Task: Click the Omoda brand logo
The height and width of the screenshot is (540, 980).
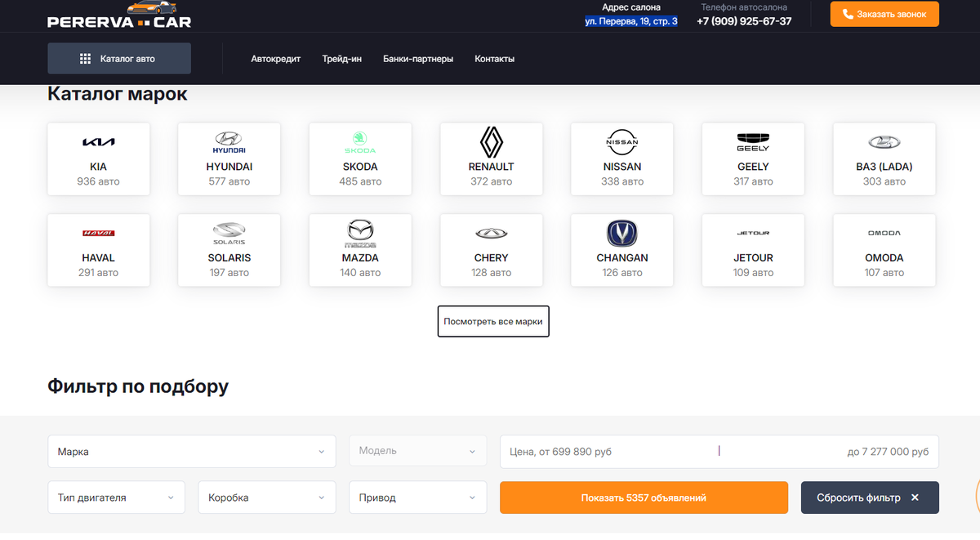Action: click(x=884, y=234)
